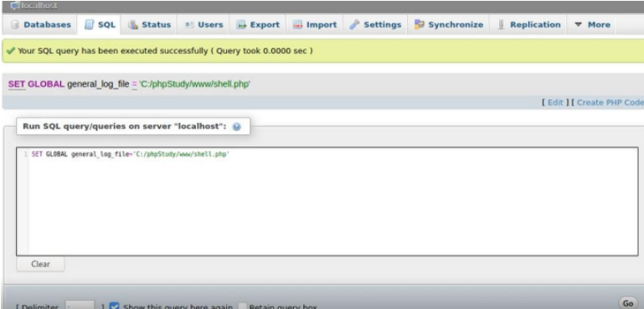The height and width of the screenshot is (309, 644).
Task: Click the Users tab icon
Action: click(x=189, y=25)
